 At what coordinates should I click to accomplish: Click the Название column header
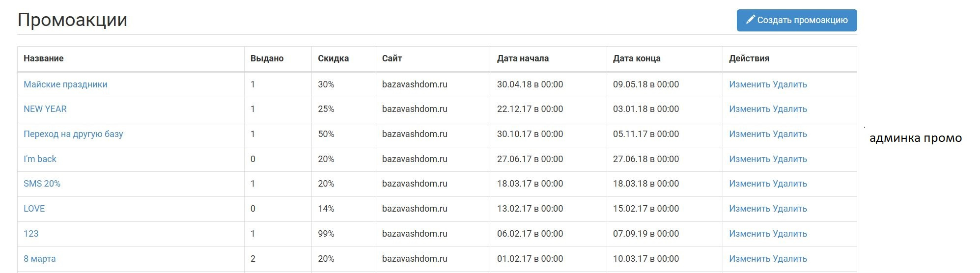pos(44,58)
